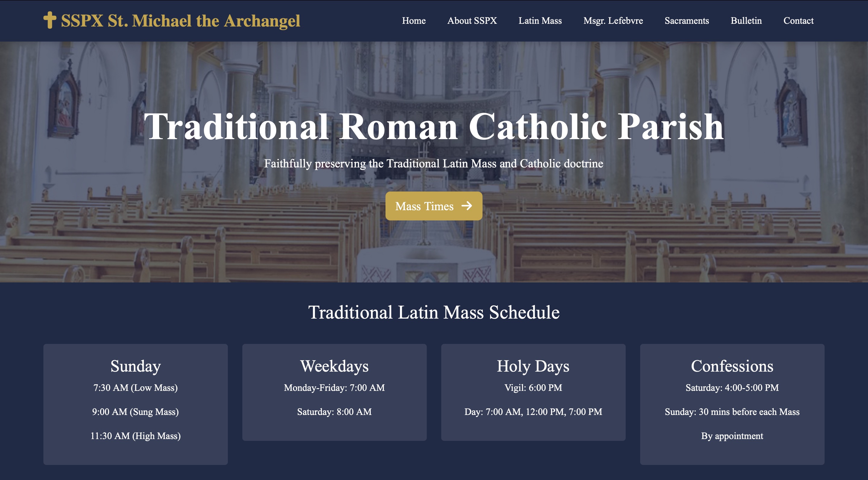Click 11:30 AM (High Mass) entry
Viewport: 868px width, 480px height.
pos(135,436)
